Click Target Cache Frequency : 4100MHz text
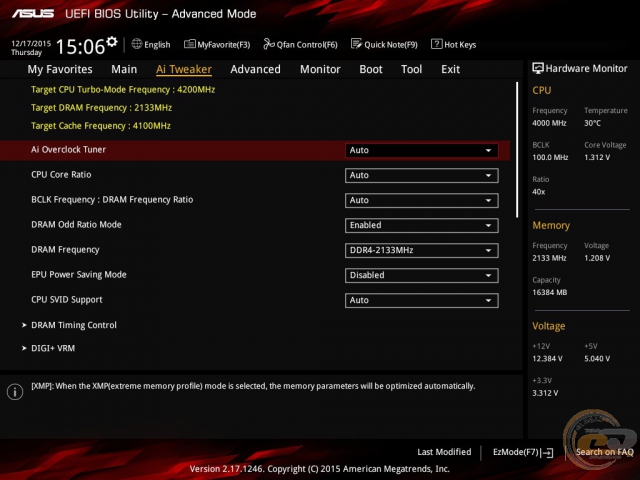Viewport: 640px width, 480px height. pos(101,126)
